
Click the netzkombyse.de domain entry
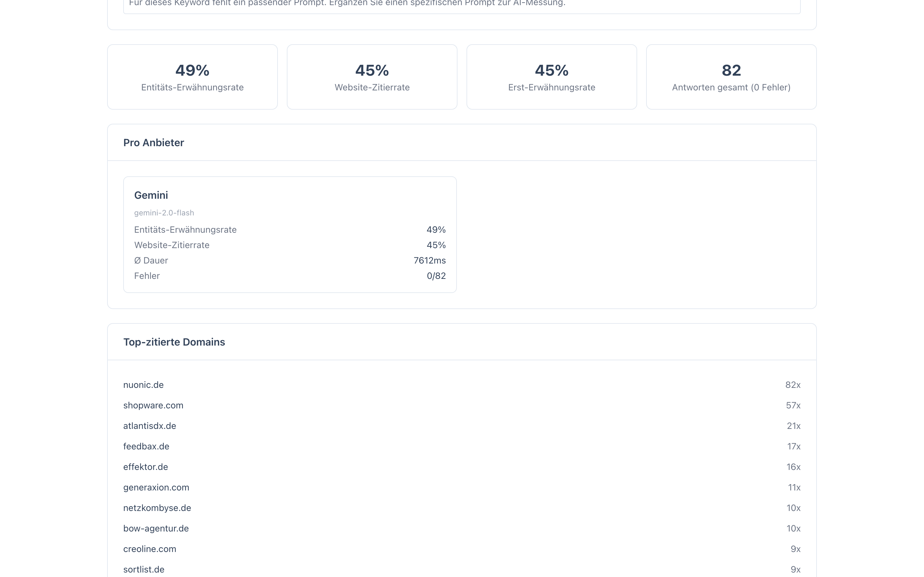tap(157, 508)
